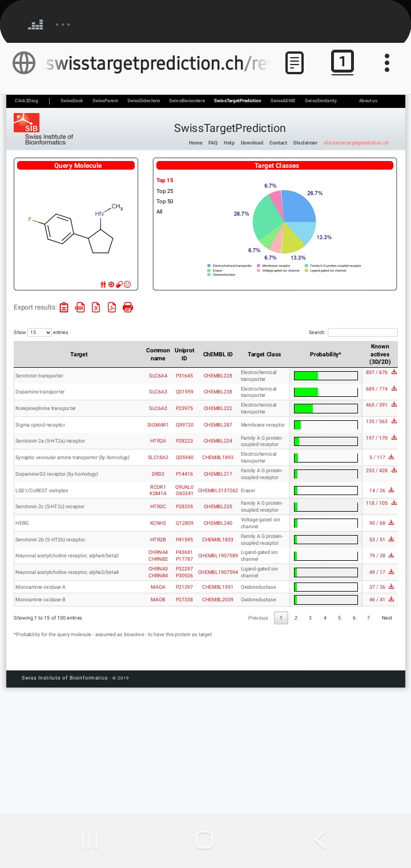Open the Show entries dropdown

tap(40, 332)
